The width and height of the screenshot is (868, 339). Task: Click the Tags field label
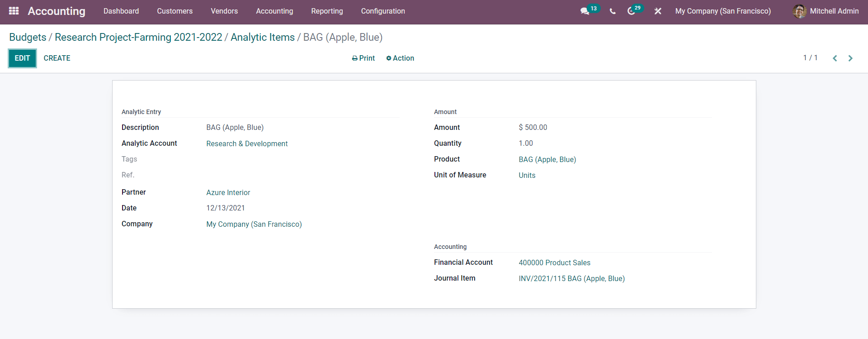pos(129,159)
